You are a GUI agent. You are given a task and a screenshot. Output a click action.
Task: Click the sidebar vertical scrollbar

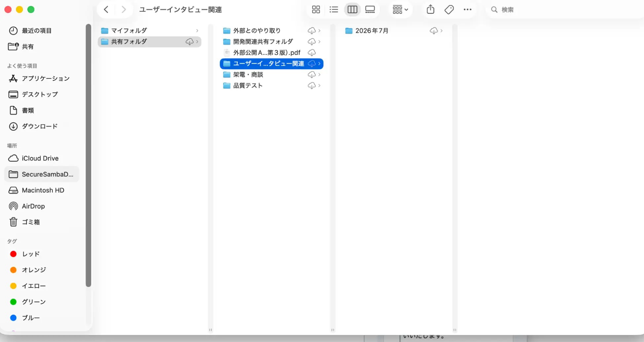(88, 155)
